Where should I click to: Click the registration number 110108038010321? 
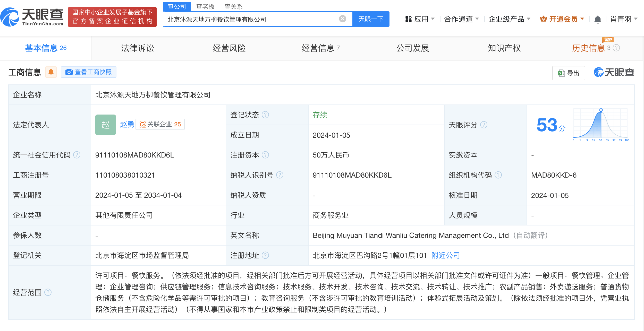(125, 175)
